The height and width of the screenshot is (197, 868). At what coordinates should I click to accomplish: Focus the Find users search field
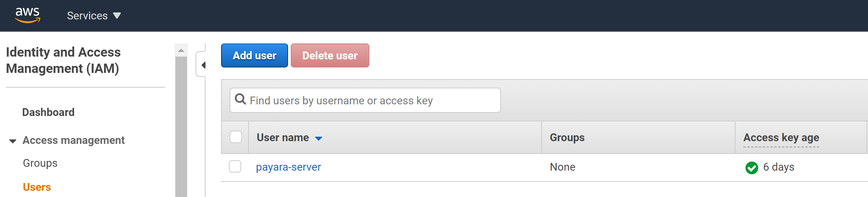(372, 100)
